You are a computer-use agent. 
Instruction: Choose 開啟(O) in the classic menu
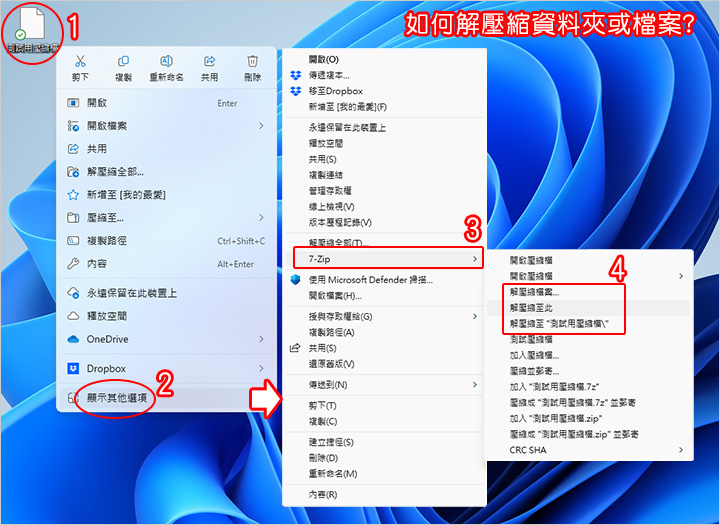(x=324, y=59)
